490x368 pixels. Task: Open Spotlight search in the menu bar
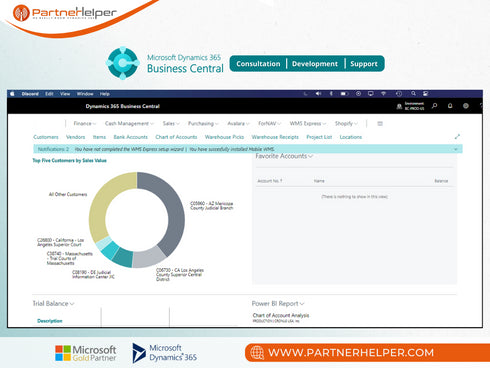pyautogui.click(x=413, y=94)
